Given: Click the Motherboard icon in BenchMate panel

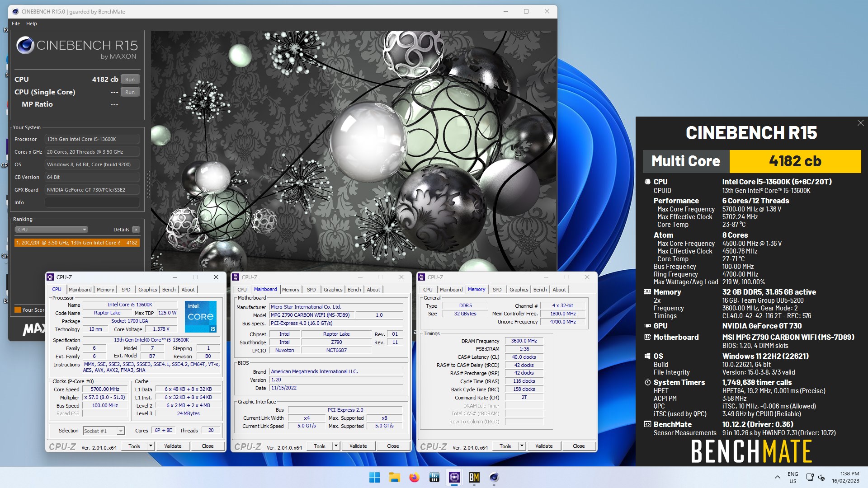Looking at the screenshot, I should 647,337.
